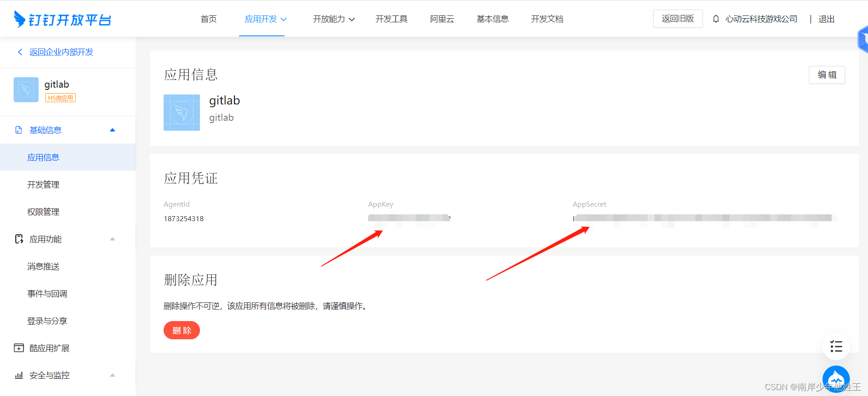The width and height of the screenshot is (868, 396).
Task: Open 阿里云 in top navigation
Action: coord(442,19)
